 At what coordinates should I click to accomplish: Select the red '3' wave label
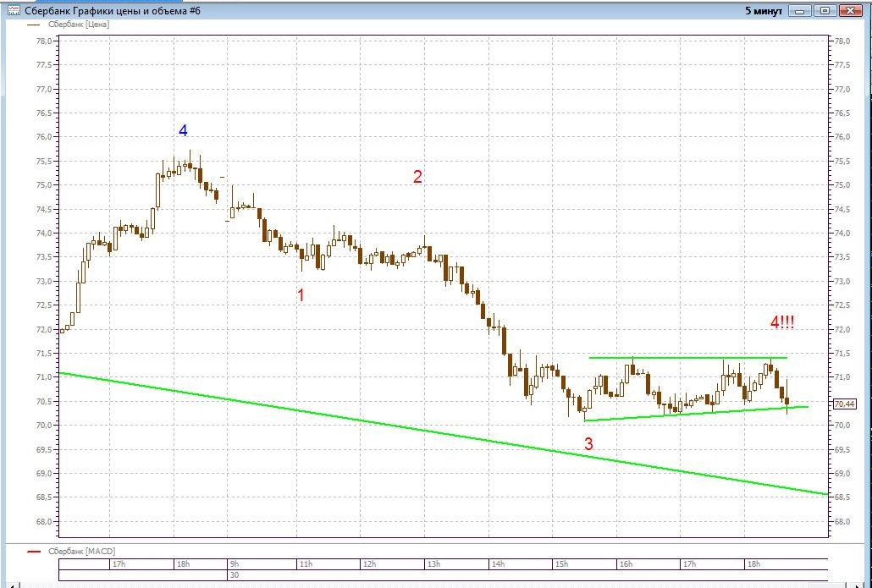(x=588, y=443)
